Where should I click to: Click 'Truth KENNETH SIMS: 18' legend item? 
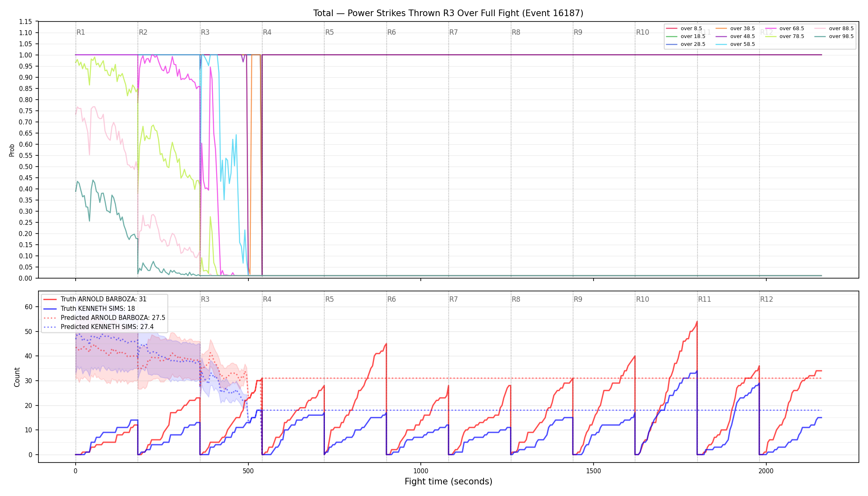(89, 308)
